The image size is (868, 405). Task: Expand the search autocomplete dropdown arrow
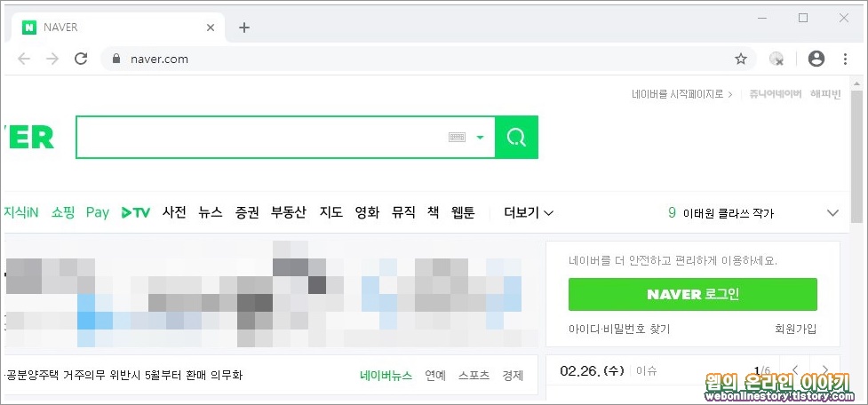(x=480, y=137)
